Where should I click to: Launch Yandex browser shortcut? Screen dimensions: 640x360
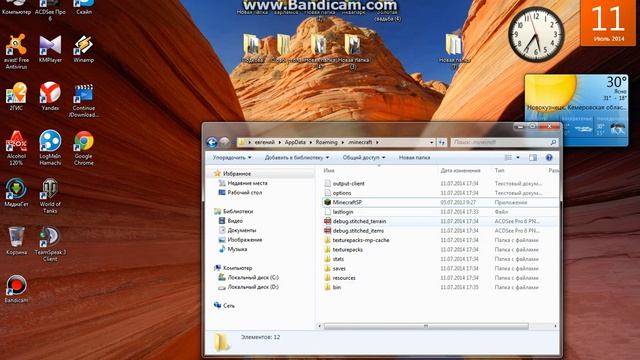[50, 97]
